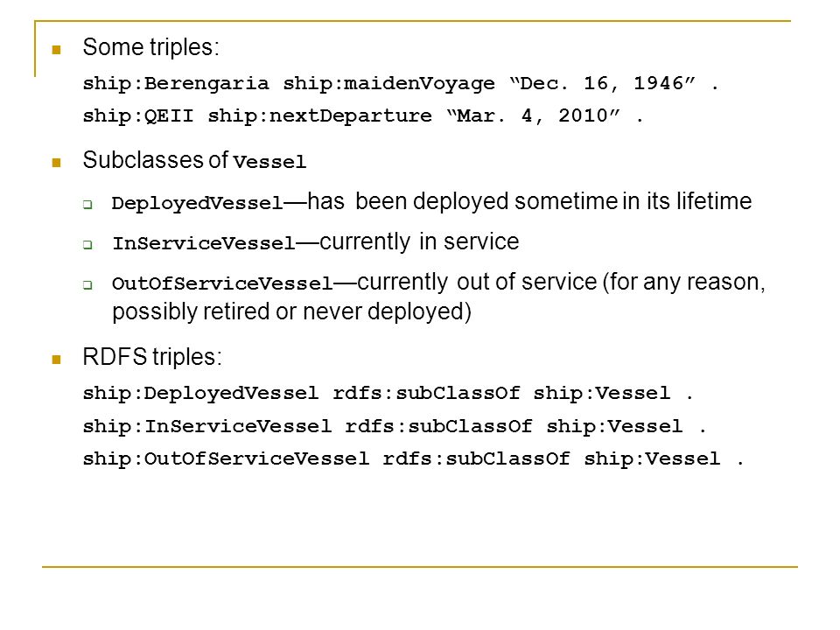Viewport: 840px width, 630px height.
Task: Click the "DeployedVessel" term in the sub-bullet
Action: [x=197, y=204]
